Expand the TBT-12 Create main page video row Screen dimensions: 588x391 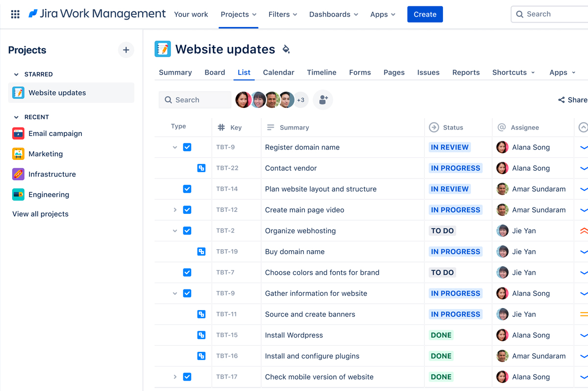pyautogui.click(x=175, y=210)
